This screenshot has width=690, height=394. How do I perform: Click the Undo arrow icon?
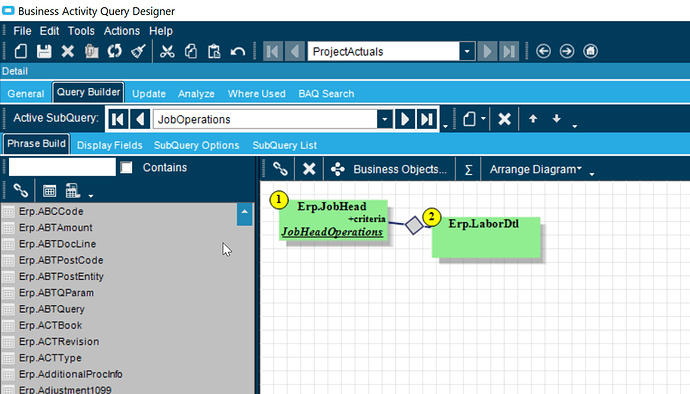tap(238, 52)
